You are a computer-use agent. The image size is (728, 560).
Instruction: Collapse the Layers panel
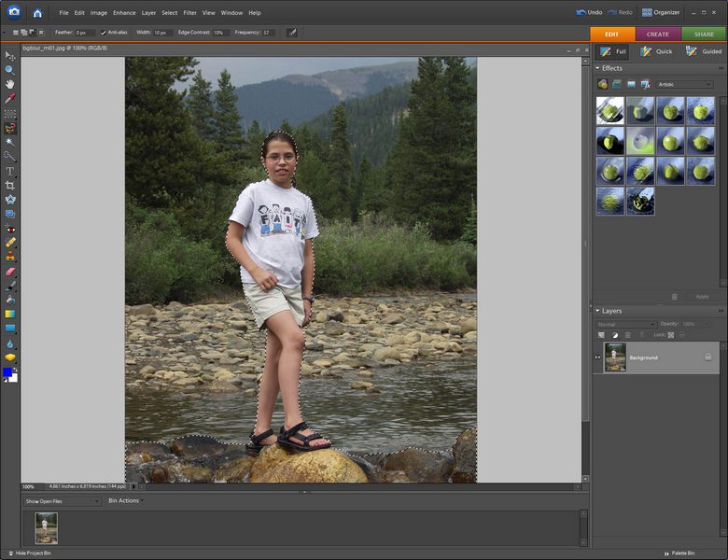click(x=597, y=311)
